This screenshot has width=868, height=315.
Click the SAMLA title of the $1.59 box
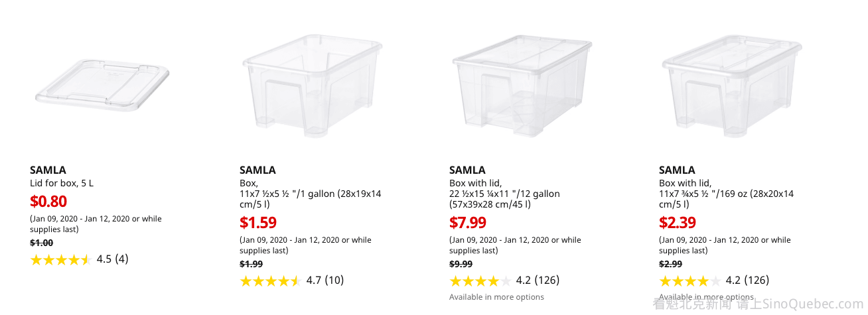[257, 170]
